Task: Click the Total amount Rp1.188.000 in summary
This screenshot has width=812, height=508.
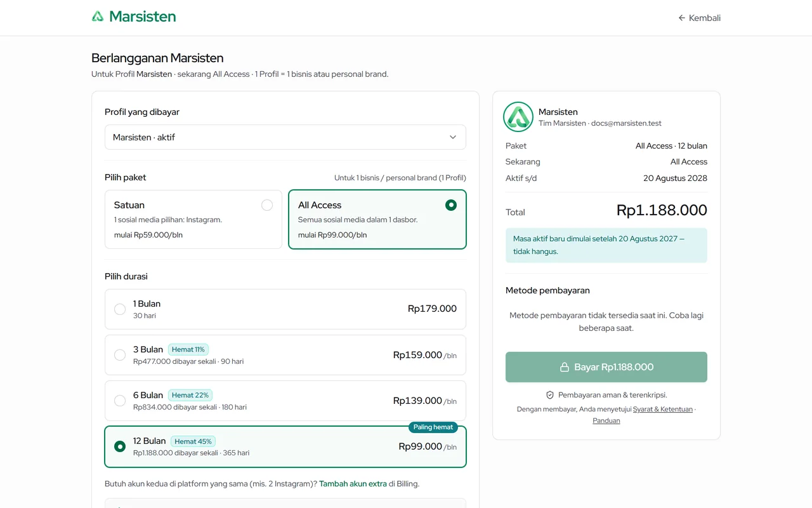Action: 662,210
